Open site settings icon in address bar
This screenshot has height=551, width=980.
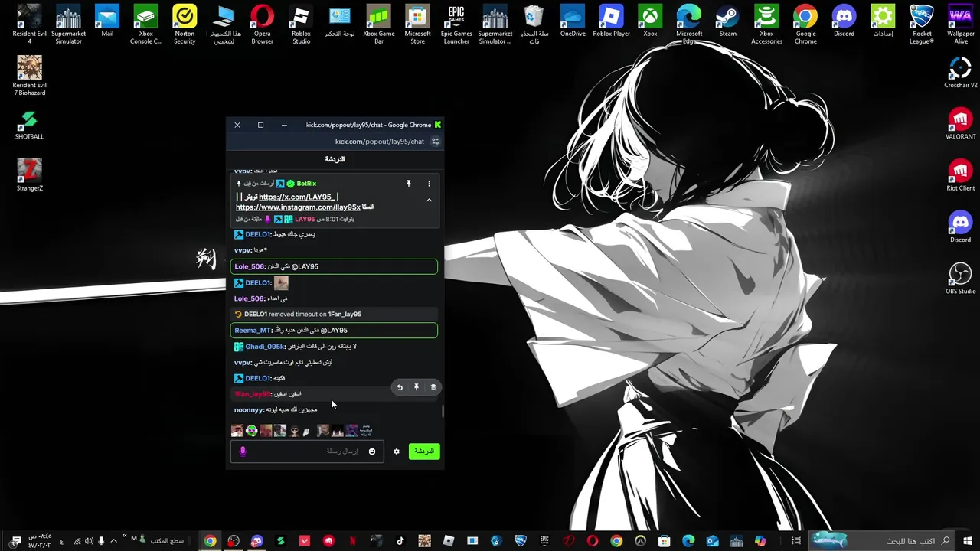[436, 142]
